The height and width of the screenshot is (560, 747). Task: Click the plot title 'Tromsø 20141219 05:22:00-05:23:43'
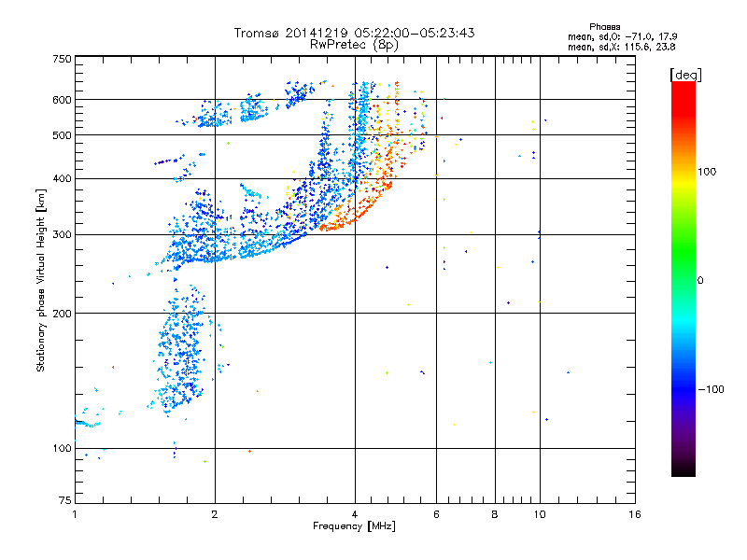tap(354, 33)
